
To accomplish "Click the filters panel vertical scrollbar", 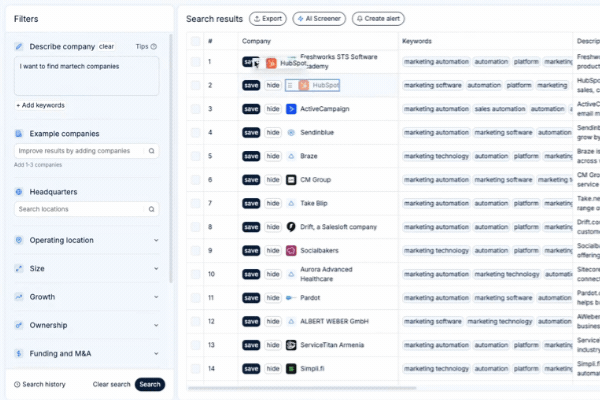I will pyautogui.click(x=171, y=158).
